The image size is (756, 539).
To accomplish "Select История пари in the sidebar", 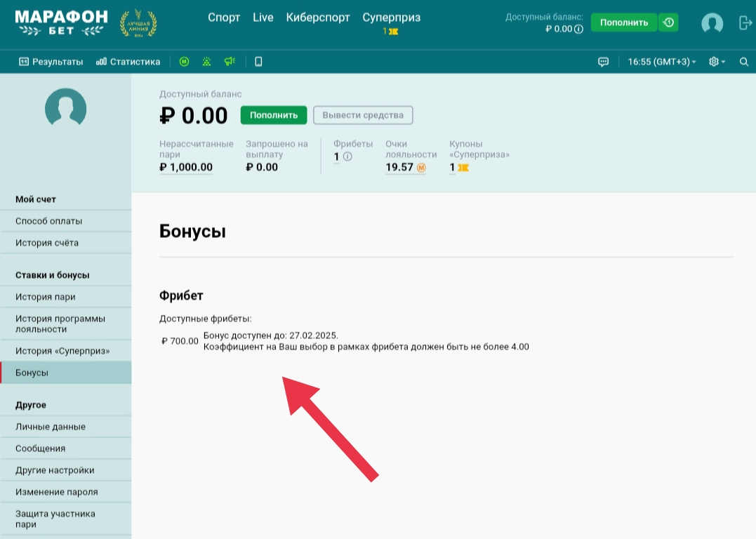I will coord(46,297).
